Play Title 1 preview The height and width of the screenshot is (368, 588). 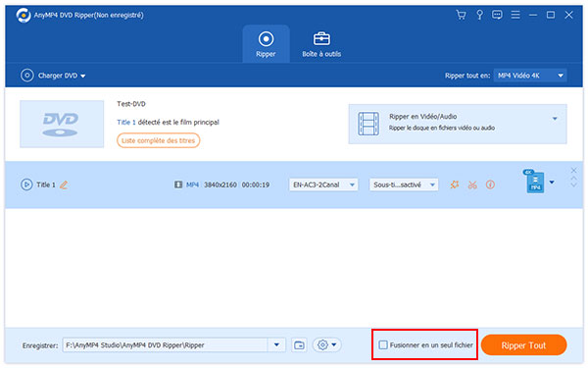point(26,184)
